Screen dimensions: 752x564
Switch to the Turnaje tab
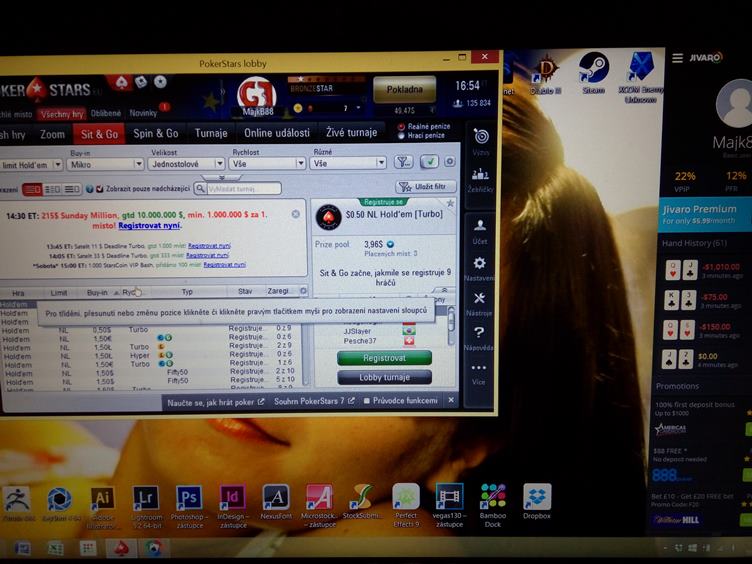(x=211, y=133)
